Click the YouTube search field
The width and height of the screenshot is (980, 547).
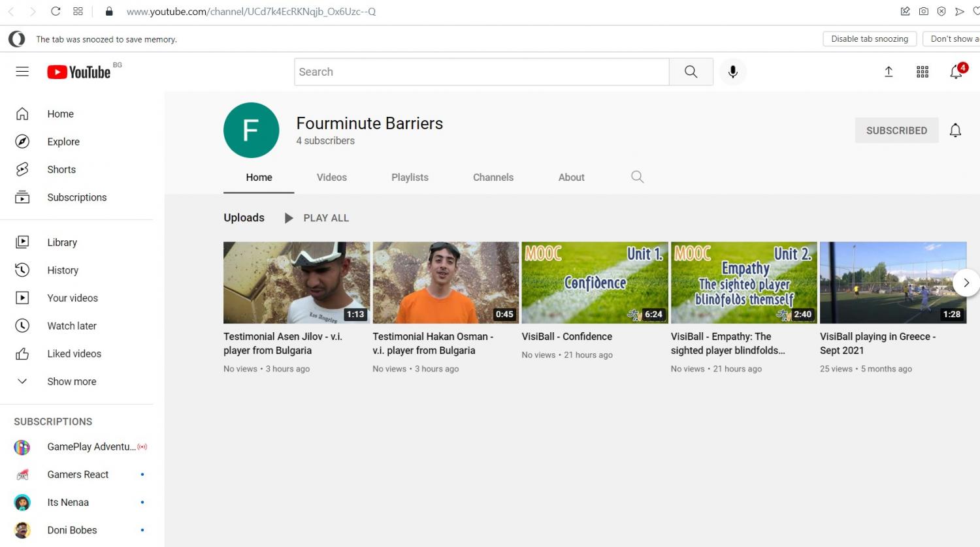point(482,72)
